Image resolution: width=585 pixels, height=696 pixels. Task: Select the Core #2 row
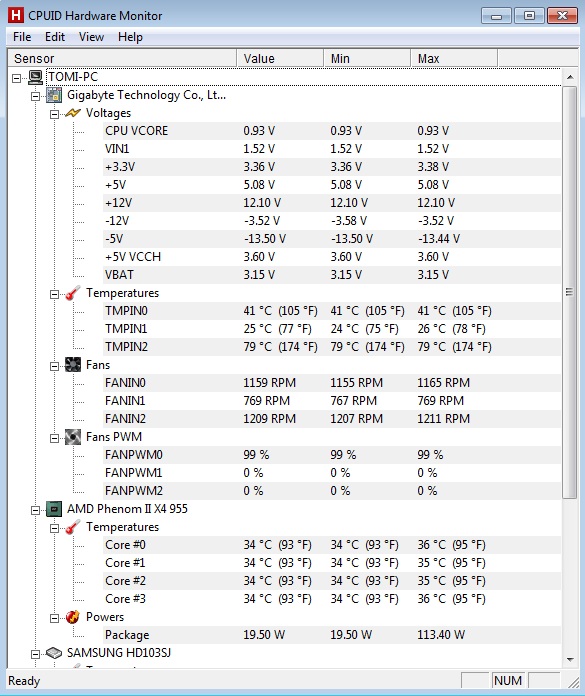(332, 581)
